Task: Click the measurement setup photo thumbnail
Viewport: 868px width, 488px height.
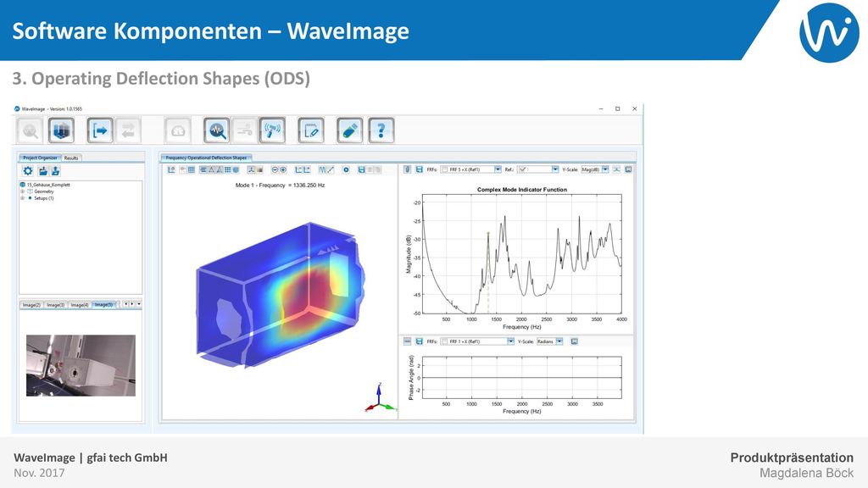Action: point(81,365)
